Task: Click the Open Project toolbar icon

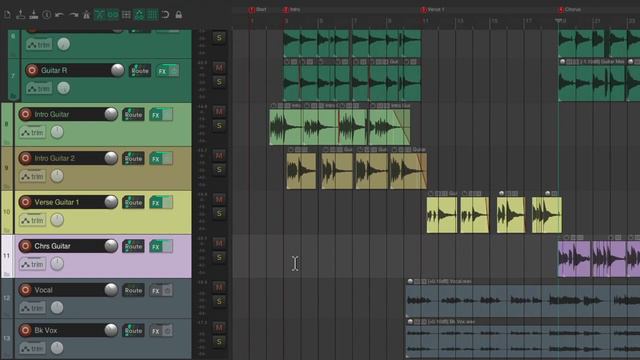Action: click(x=20, y=15)
